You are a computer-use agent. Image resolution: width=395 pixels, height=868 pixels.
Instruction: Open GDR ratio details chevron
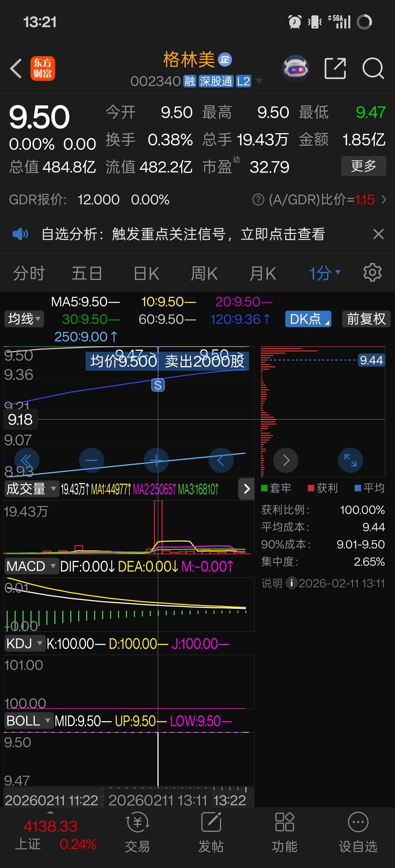(384, 199)
